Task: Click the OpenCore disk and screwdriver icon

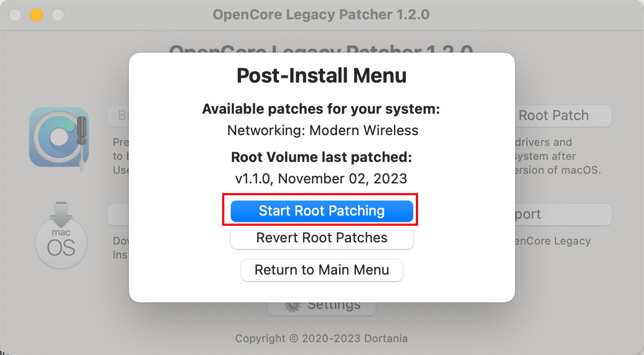Action: click(58, 137)
